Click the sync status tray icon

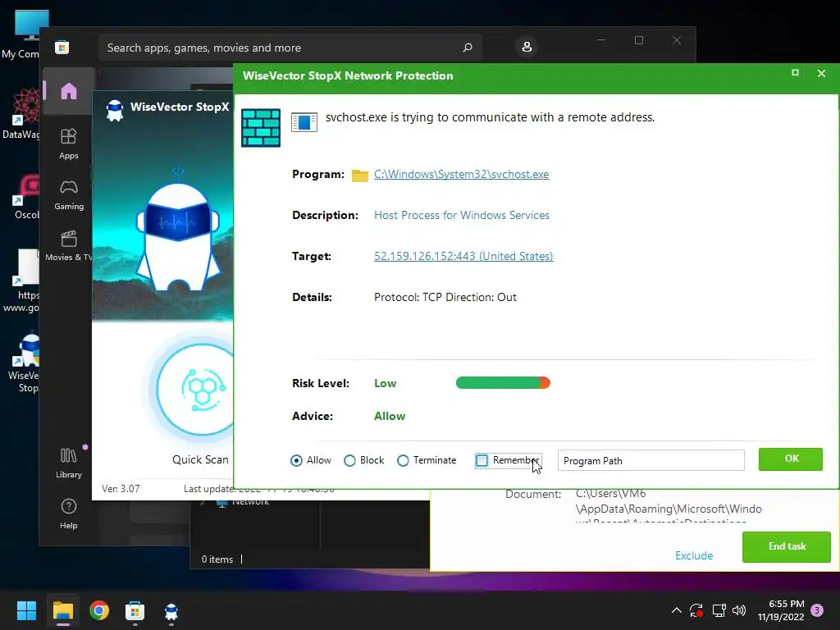tap(696, 610)
